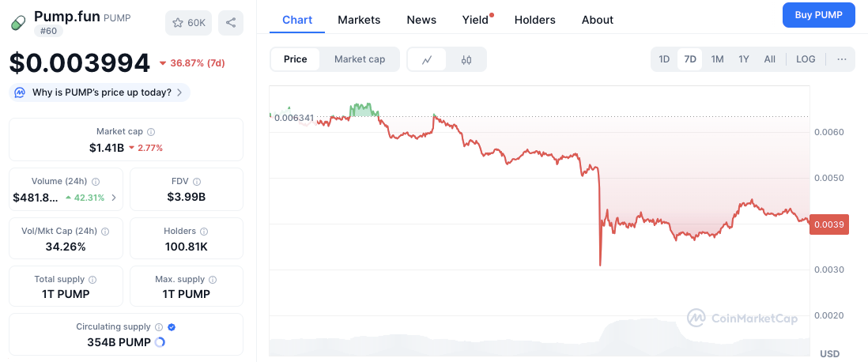Switch to the line chart icon

427,59
